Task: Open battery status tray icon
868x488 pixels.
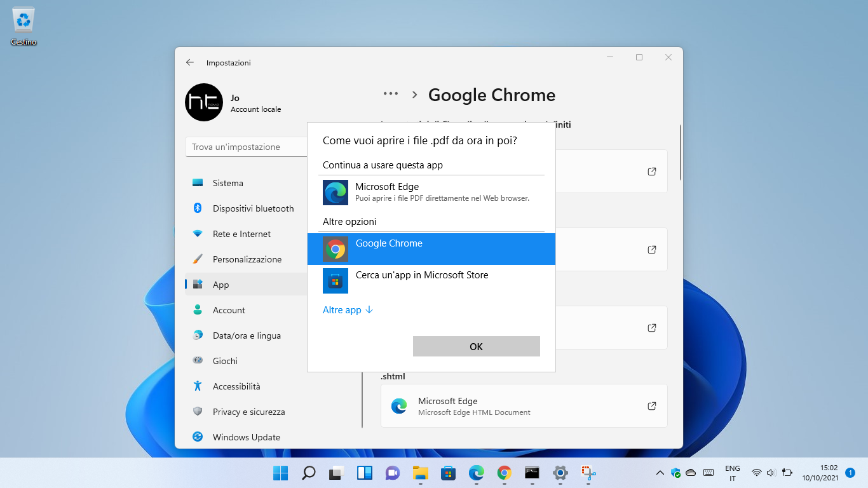Action: [x=787, y=473]
